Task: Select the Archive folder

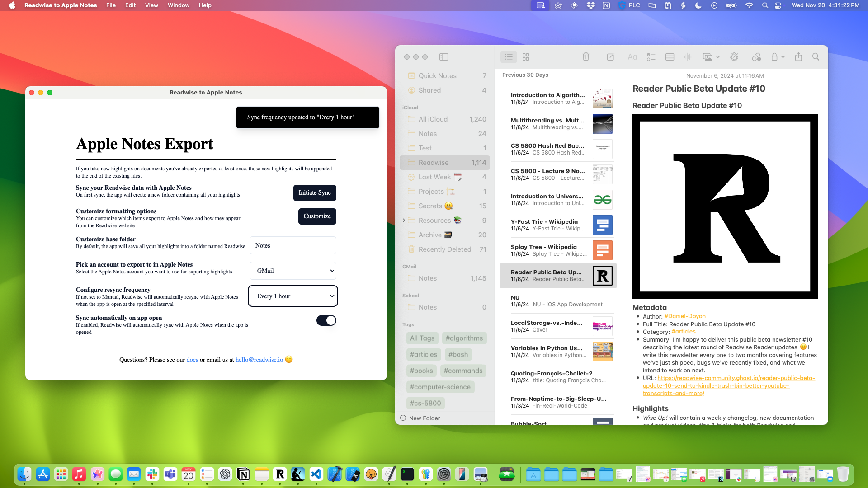Action: tap(445, 235)
